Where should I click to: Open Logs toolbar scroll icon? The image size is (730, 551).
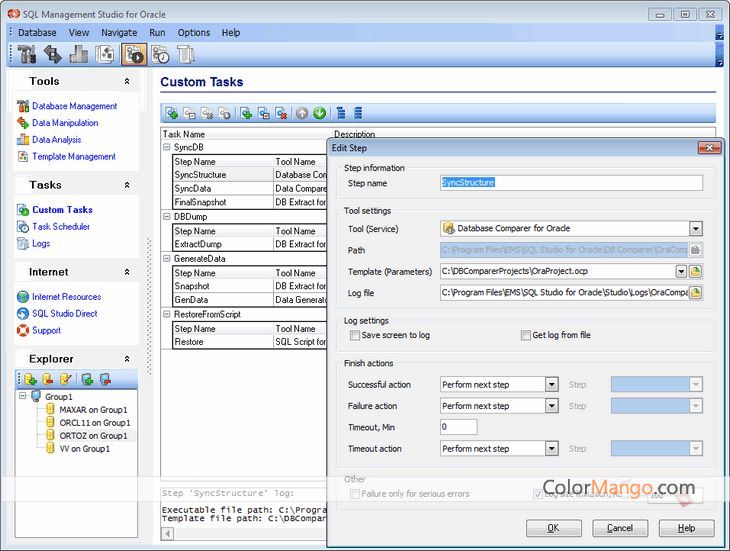(x=186, y=54)
